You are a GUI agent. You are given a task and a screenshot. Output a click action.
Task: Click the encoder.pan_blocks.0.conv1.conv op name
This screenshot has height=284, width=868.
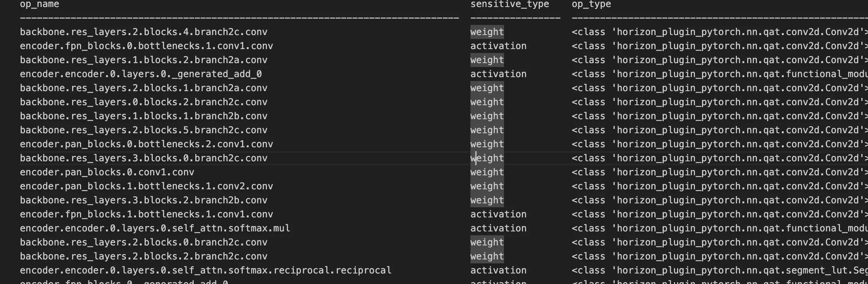(x=107, y=172)
